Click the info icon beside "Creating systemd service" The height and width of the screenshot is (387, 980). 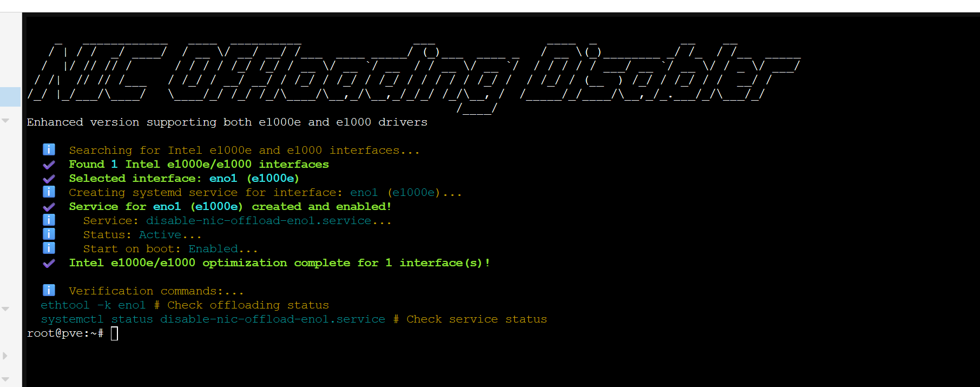pos(49,192)
